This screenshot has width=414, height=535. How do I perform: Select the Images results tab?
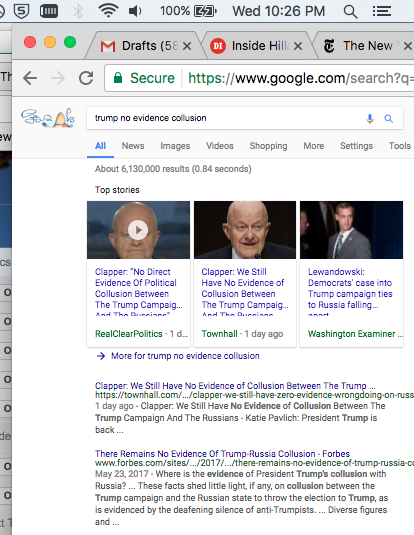pos(175,146)
